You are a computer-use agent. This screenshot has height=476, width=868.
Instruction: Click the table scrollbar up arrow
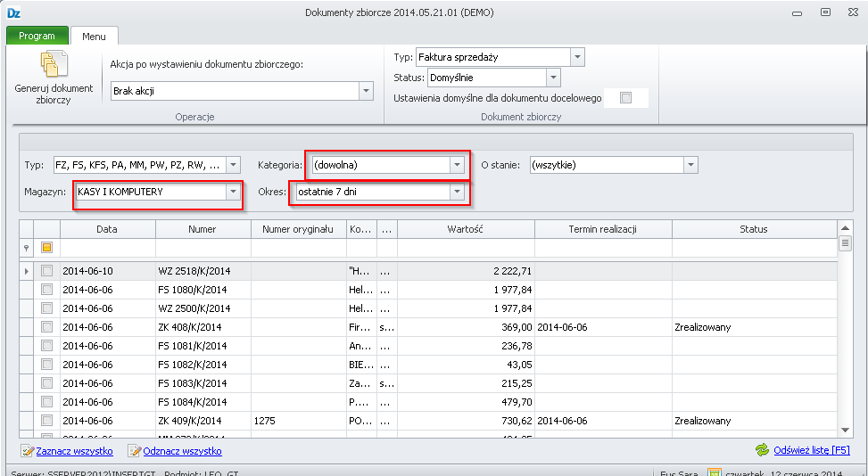coord(845,228)
